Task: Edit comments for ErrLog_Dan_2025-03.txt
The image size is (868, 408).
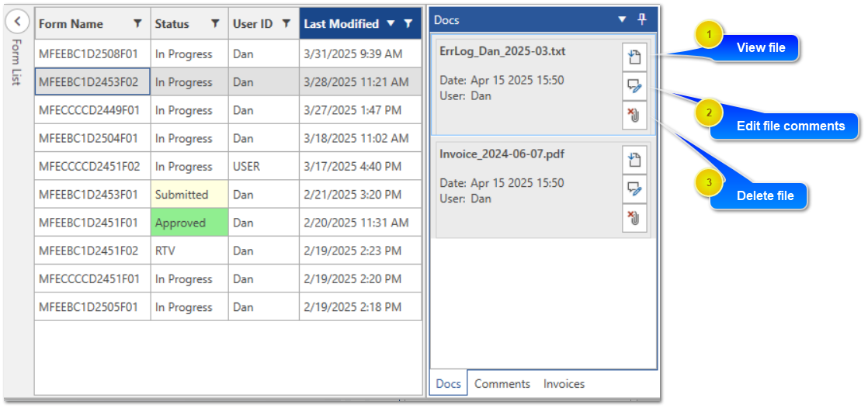Action: pyautogui.click(x=634, y=86)
